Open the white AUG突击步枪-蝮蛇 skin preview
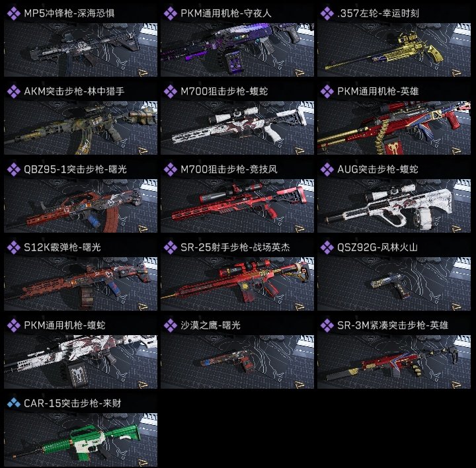 pyautogui.click(x=394, y=206)
